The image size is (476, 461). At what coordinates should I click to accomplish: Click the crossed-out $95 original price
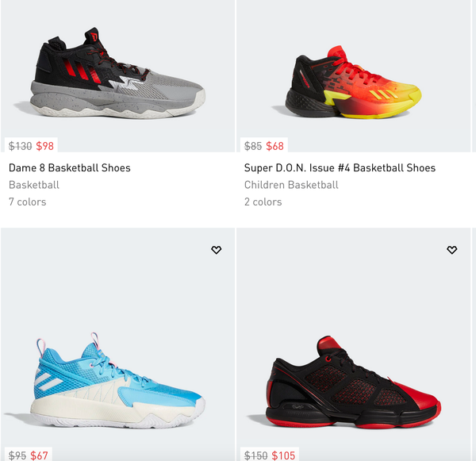point(17,455)
